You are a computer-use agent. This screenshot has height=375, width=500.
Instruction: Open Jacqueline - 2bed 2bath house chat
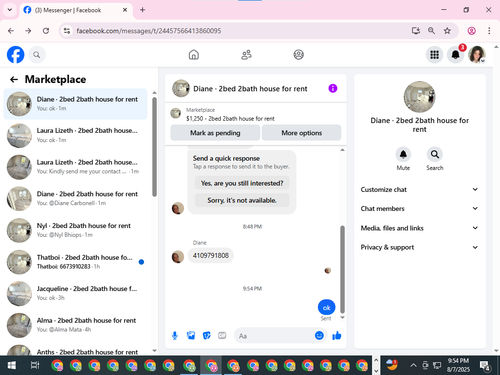76,293
